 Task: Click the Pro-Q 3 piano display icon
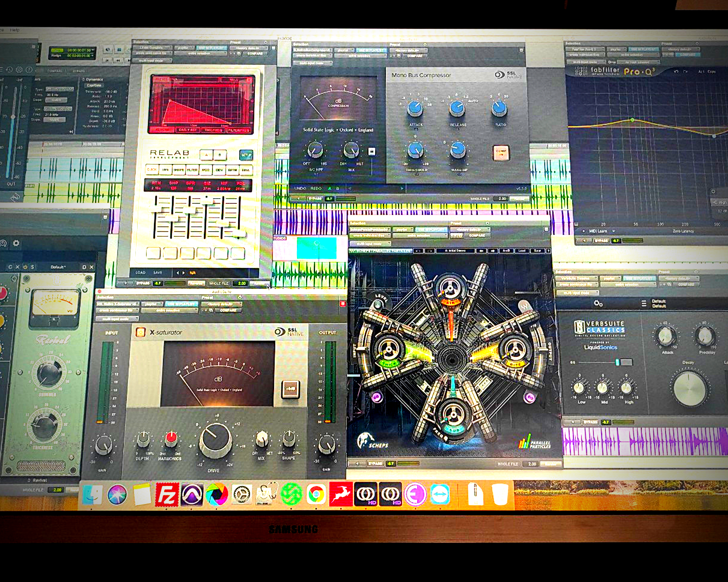coord(577,224)
